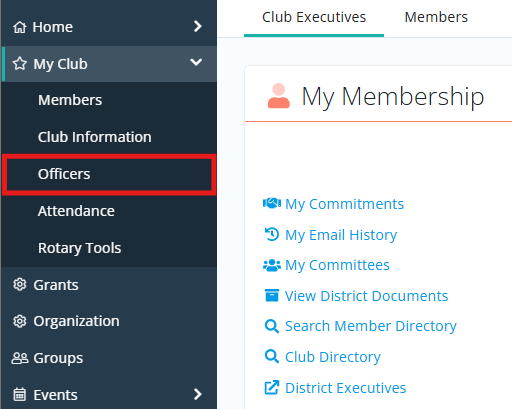Open the View District Documents link

pos(366,296)
